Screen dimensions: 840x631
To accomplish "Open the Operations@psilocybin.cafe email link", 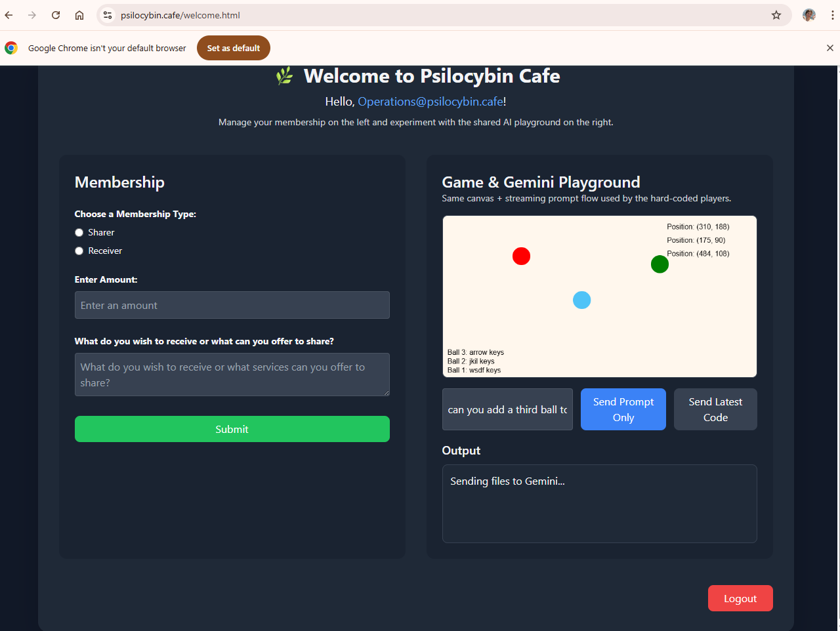I will [430, 102].
